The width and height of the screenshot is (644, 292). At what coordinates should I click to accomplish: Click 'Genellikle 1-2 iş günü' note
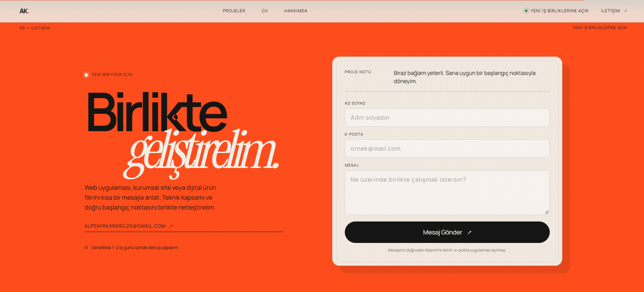tap(135, 247)
